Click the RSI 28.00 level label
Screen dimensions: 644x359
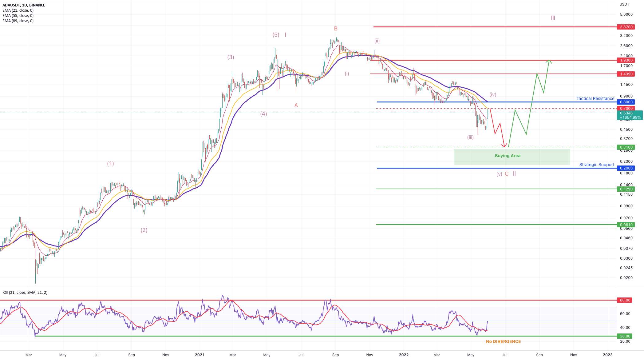625,336
